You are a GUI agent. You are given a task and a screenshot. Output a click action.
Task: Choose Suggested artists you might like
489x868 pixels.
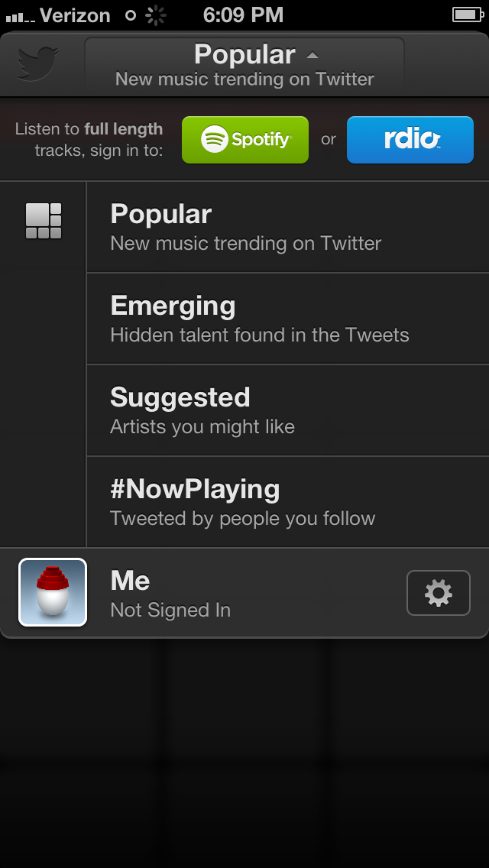287,410
